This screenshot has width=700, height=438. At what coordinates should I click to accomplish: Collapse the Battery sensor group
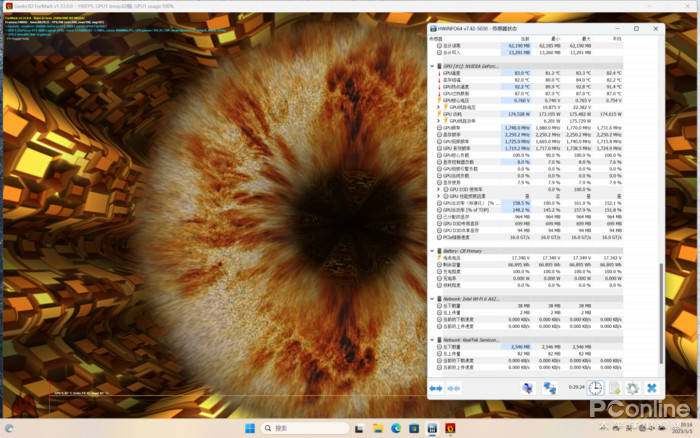(433, 251)
